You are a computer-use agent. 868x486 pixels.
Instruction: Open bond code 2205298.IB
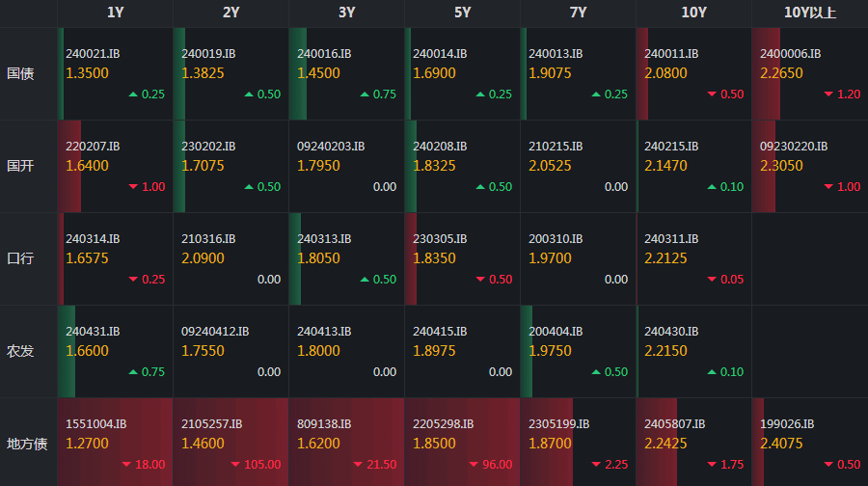(443, 424)
